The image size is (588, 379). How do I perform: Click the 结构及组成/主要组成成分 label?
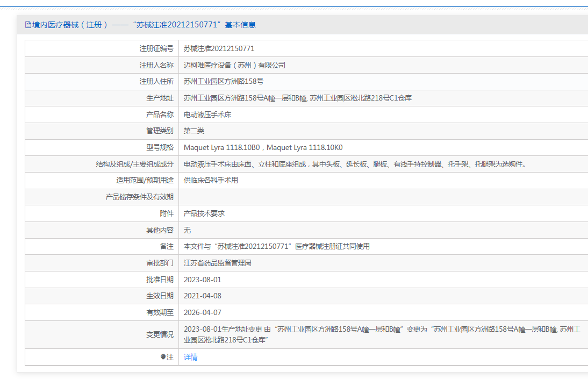pyautogui.click(x=134, y=164)
